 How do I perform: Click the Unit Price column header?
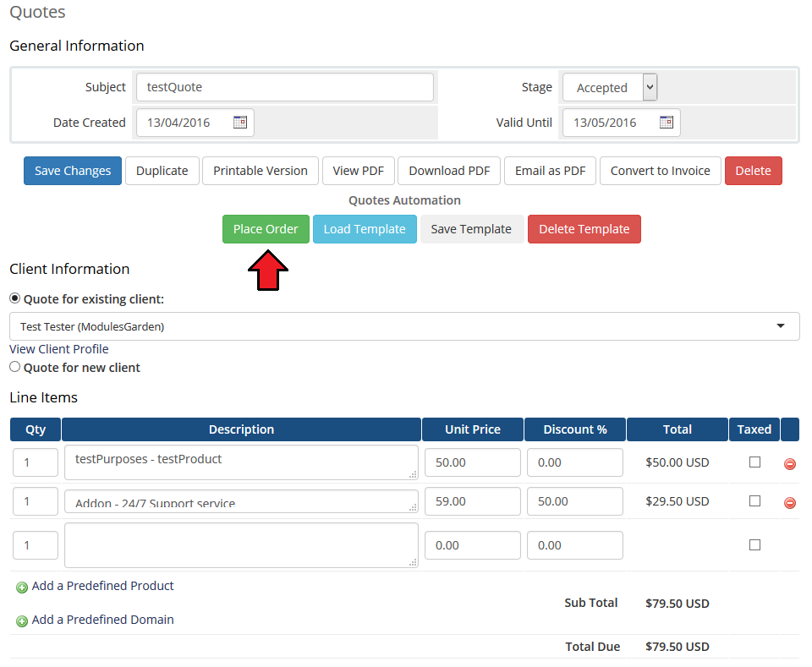click(x=472, y=429)
